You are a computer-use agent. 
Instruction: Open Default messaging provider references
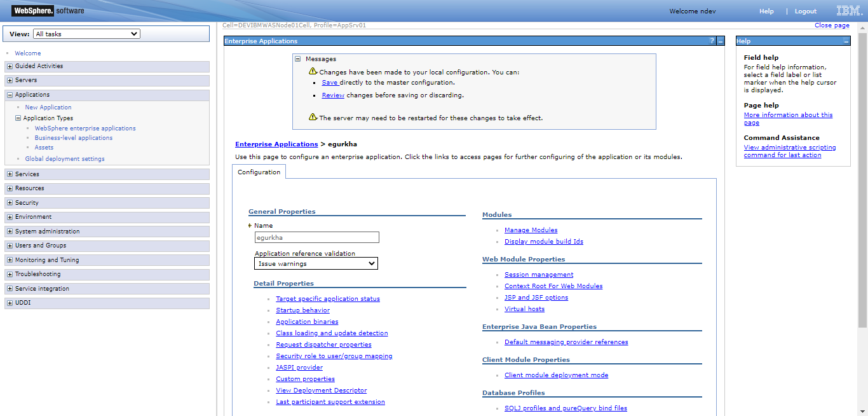[566, 342]
